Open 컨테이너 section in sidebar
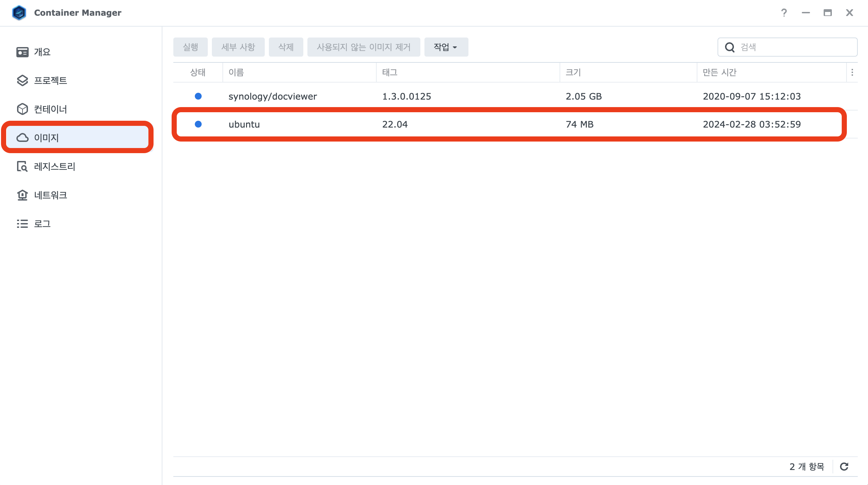Image resolution: width=868 pixels, height=485 pixels. click(x=50, y=109)
